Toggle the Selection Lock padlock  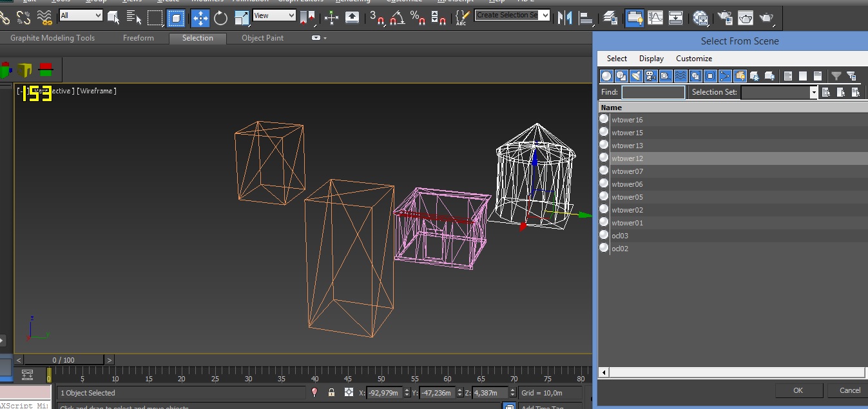[331, 392]
